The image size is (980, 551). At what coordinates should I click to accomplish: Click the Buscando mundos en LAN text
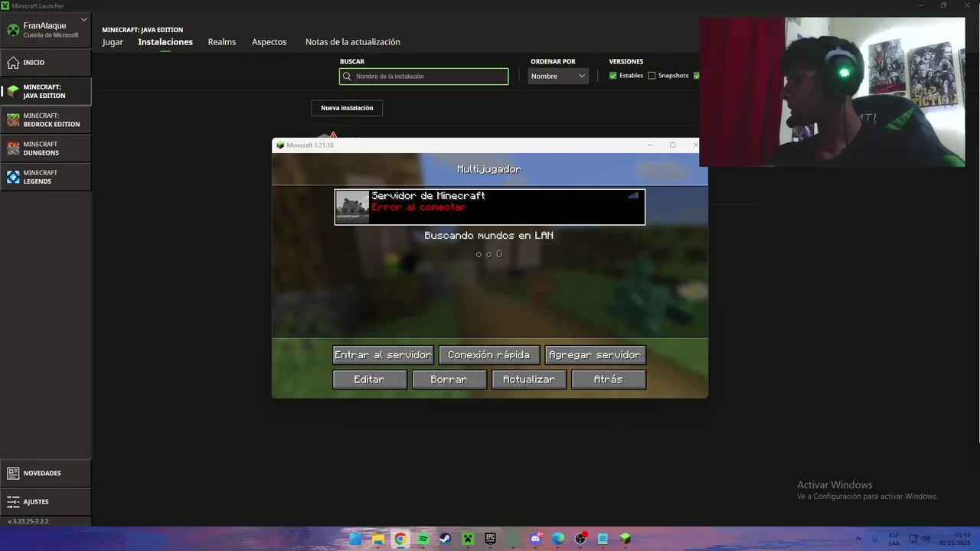point(489,236)
